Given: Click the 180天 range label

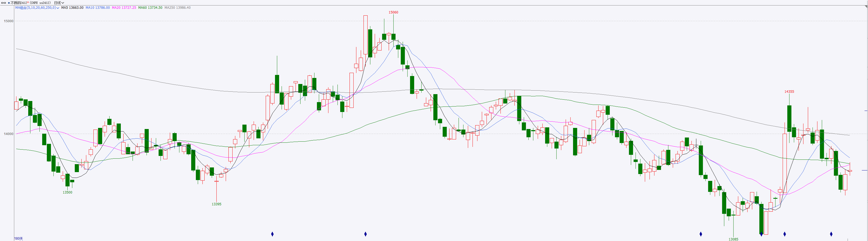Looking at the screenshot, I should (x=19, y=238).
